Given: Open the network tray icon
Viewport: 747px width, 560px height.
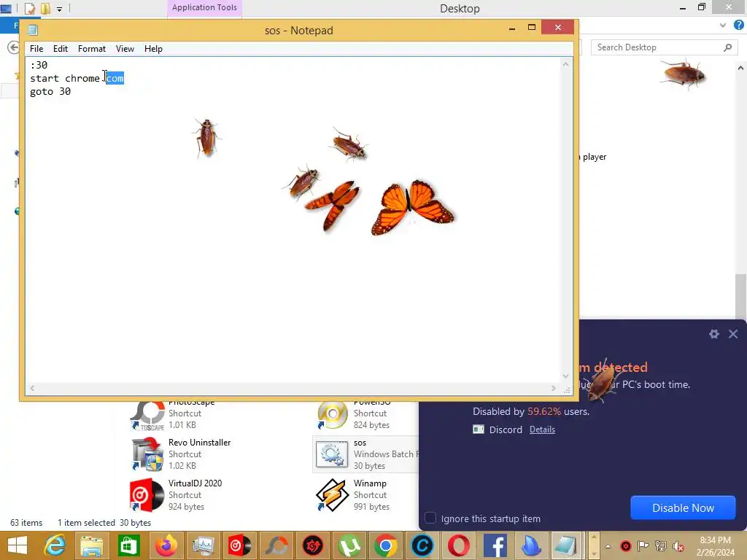Looking at the screenshot, I should coord(661,545).
